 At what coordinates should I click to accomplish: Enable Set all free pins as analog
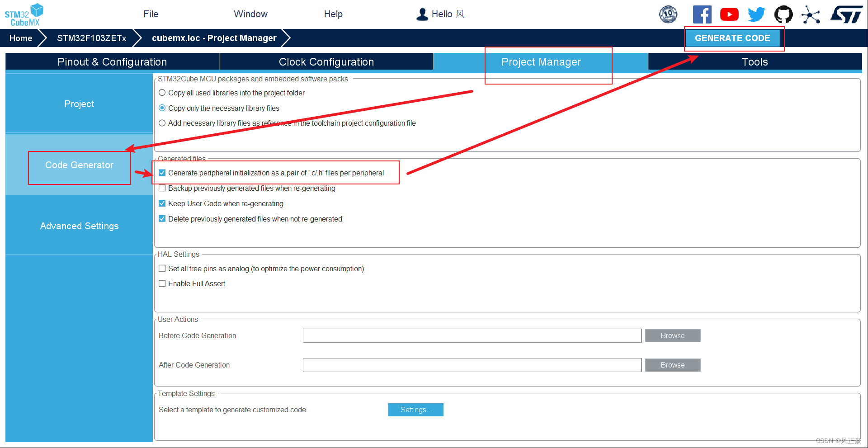(162, 269)
